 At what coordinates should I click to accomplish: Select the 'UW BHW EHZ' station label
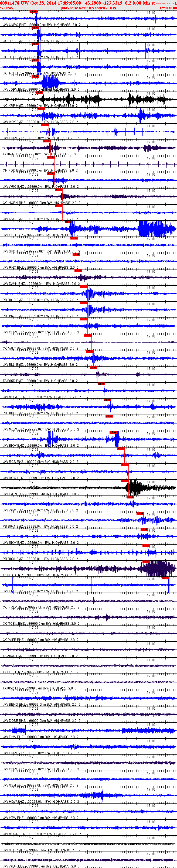(x=13, y=445)
